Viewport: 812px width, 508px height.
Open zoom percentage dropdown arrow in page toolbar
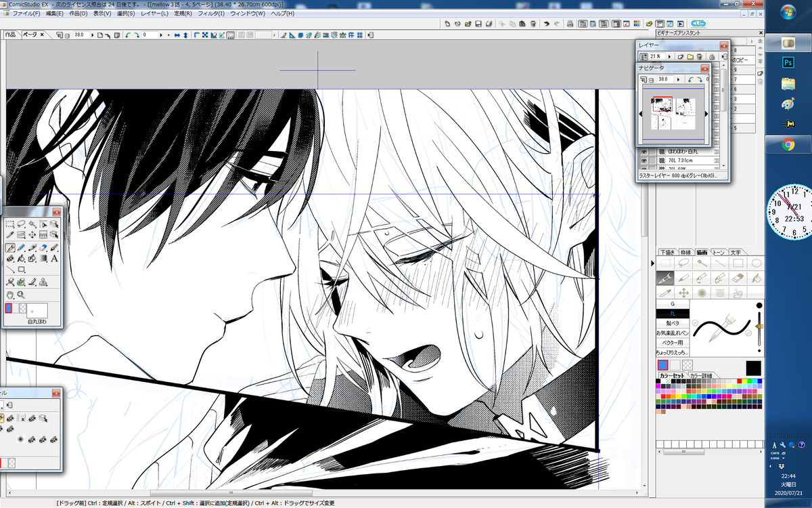click(x=91, y=35)
